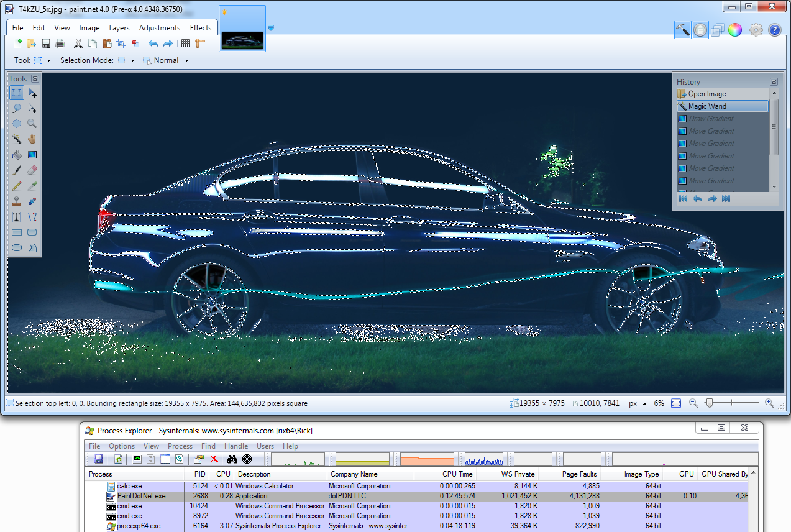This screenshot has width=791, height=532.
Task: Click the Deselect icon in the toolbar
Action: pyautogui.click(x=135, y=44)
